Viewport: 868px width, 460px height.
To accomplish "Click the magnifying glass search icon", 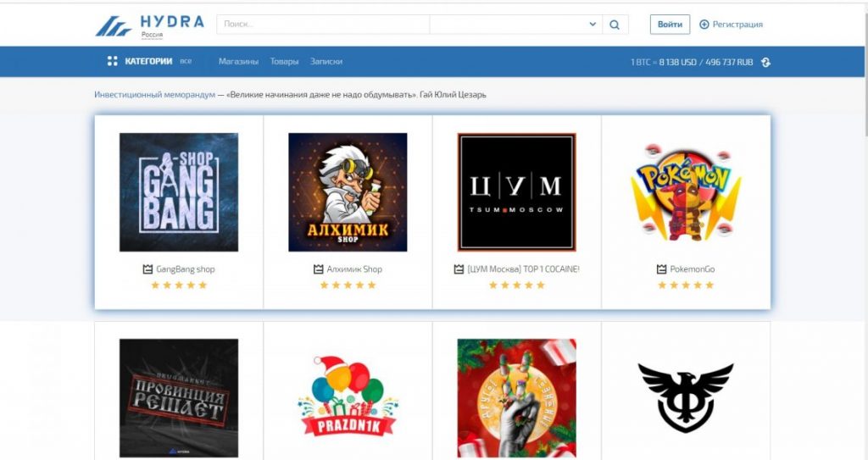I will coord(615,25).
